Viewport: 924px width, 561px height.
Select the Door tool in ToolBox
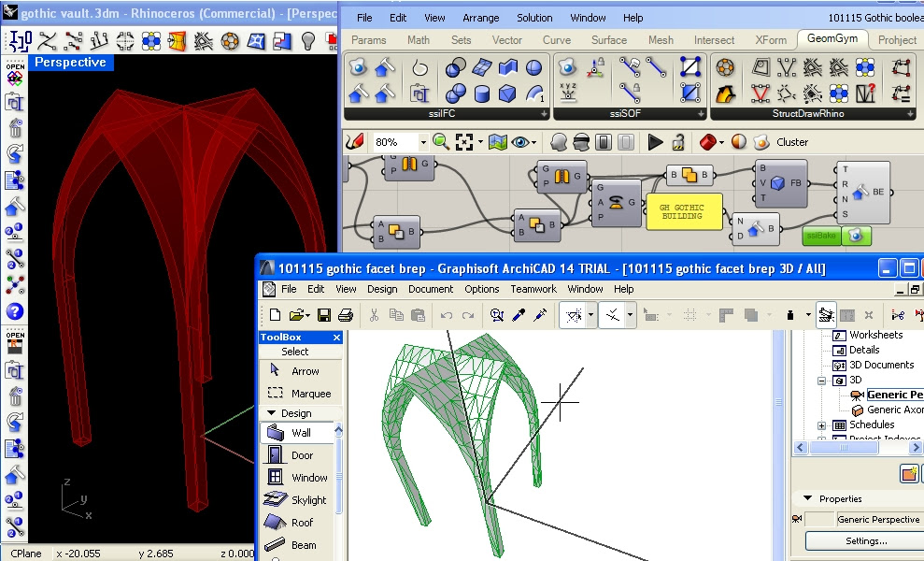tap(297, 454)
